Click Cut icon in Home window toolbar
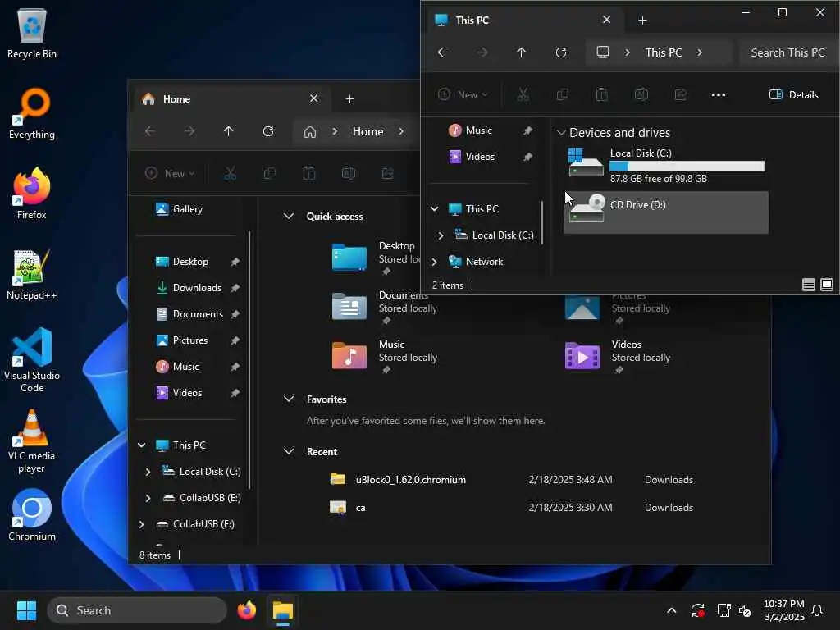 pyautogui.click(x=230, y=174)
